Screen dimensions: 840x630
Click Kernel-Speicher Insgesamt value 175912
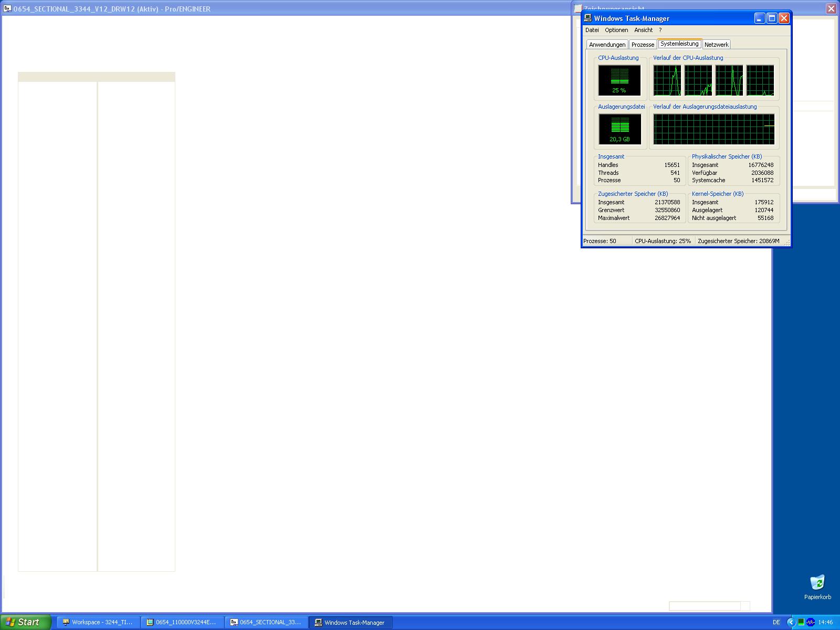764,202
